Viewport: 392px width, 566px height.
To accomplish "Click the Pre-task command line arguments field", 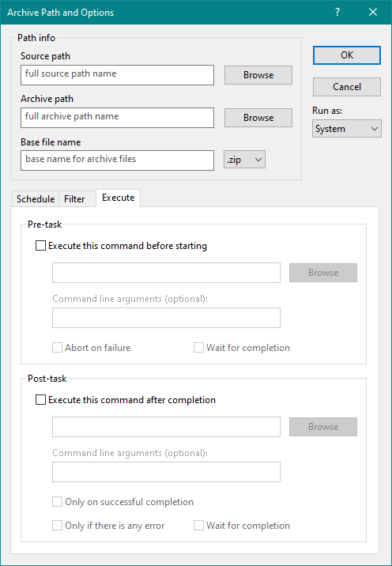I will (x=167, y=318).
